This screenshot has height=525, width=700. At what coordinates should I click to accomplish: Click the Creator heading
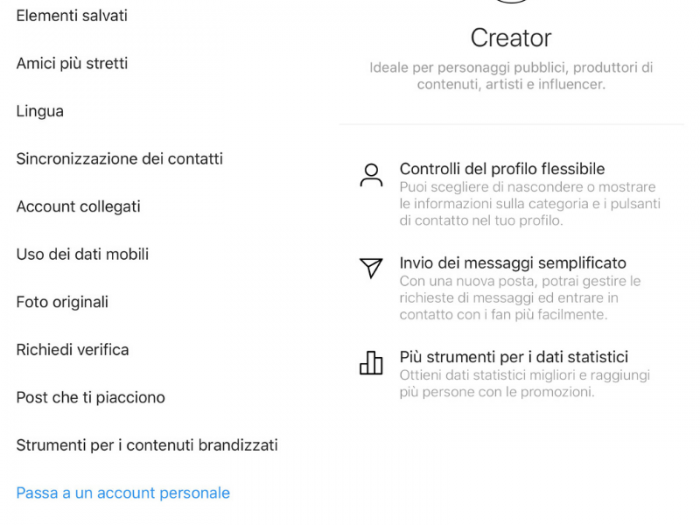coord(511,38)
